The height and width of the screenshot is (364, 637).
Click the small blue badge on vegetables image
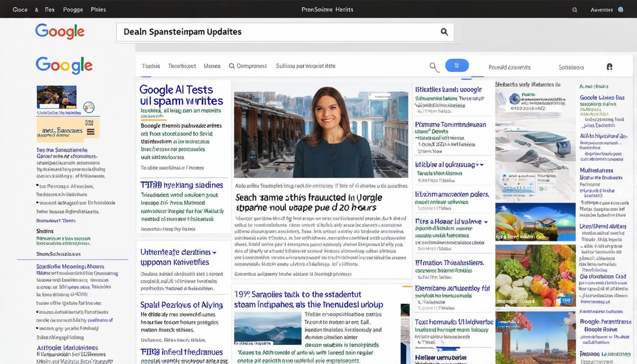tap(565, 300)
